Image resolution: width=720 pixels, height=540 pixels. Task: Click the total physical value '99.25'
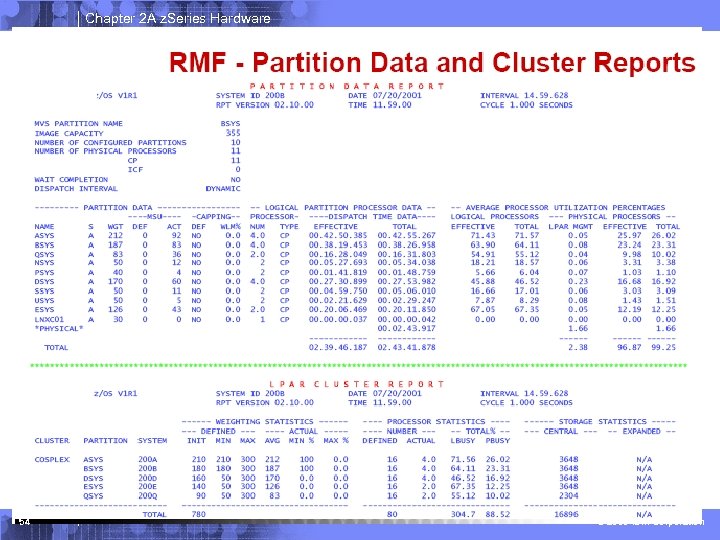click(x=663, y=348)
